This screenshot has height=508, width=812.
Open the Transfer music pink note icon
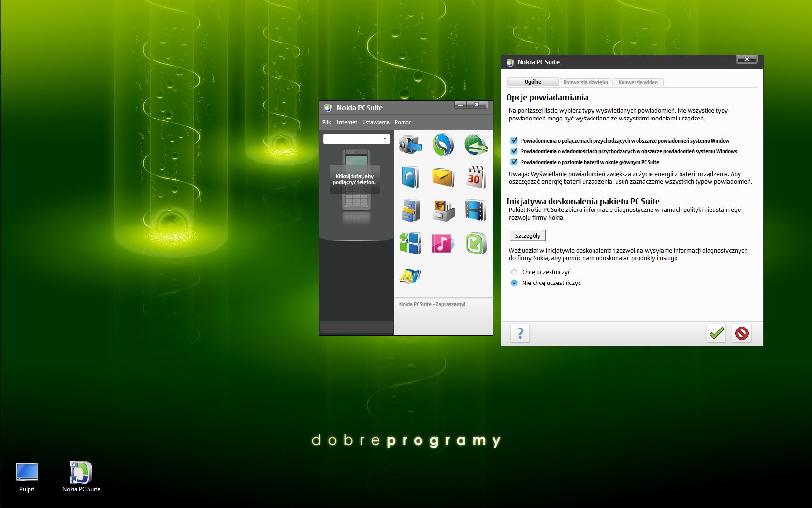(443, 243)
